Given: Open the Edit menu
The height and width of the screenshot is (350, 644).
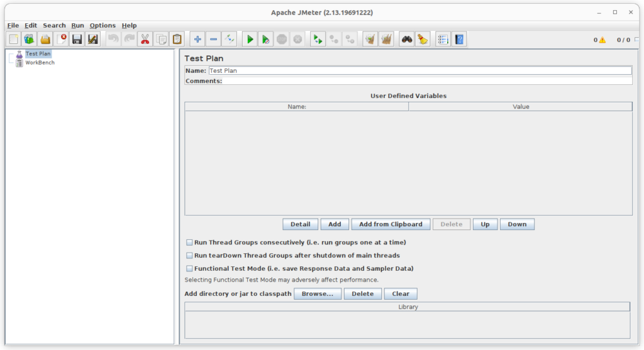Looking at the screenshot, I should coord(31,25).
